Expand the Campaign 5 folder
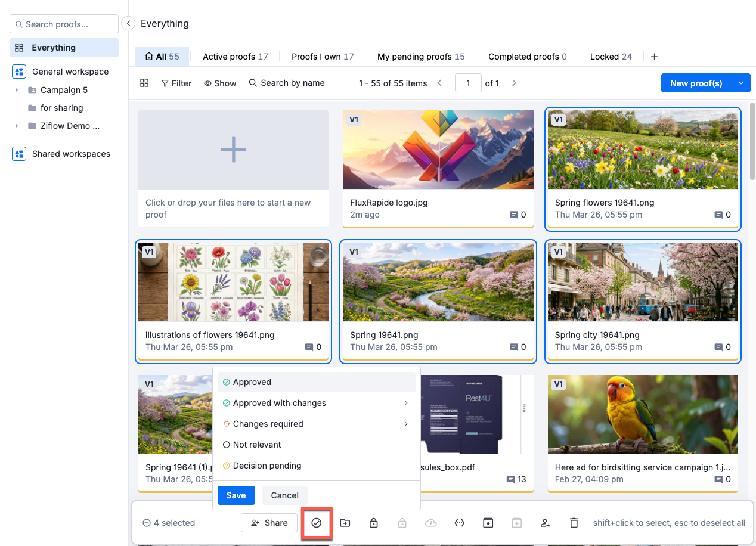This screenshot has height=546, width=756. [x=17, y=90]
